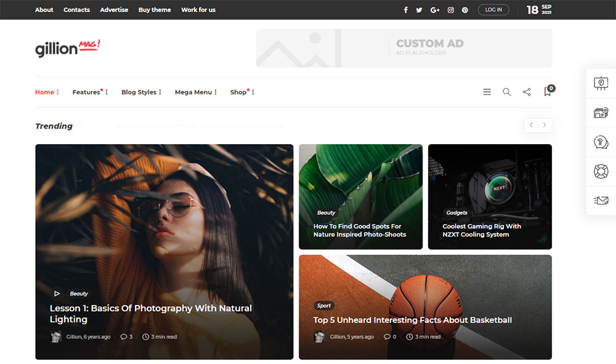Open the Advertise page link
The image size is (616, 364).
114,10
